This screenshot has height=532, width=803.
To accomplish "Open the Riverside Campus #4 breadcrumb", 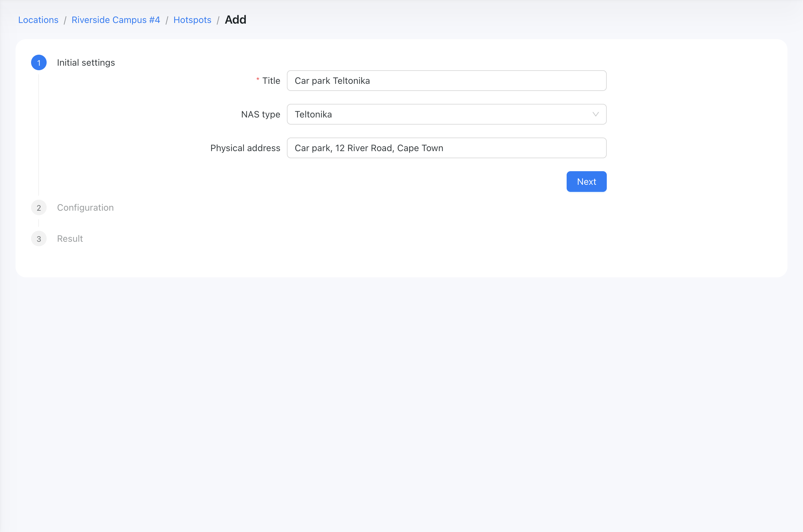I will coord(116,20).
